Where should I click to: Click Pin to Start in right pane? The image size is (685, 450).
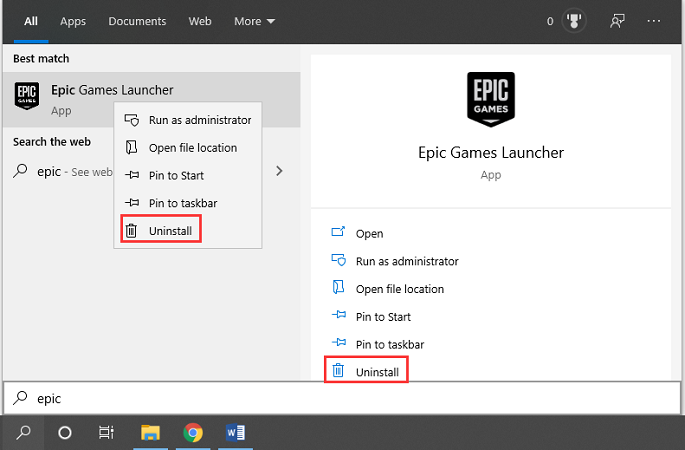[x=383, y=317]
